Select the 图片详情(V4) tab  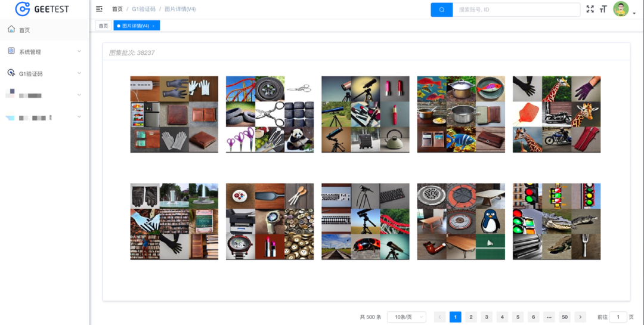[137, 26]
